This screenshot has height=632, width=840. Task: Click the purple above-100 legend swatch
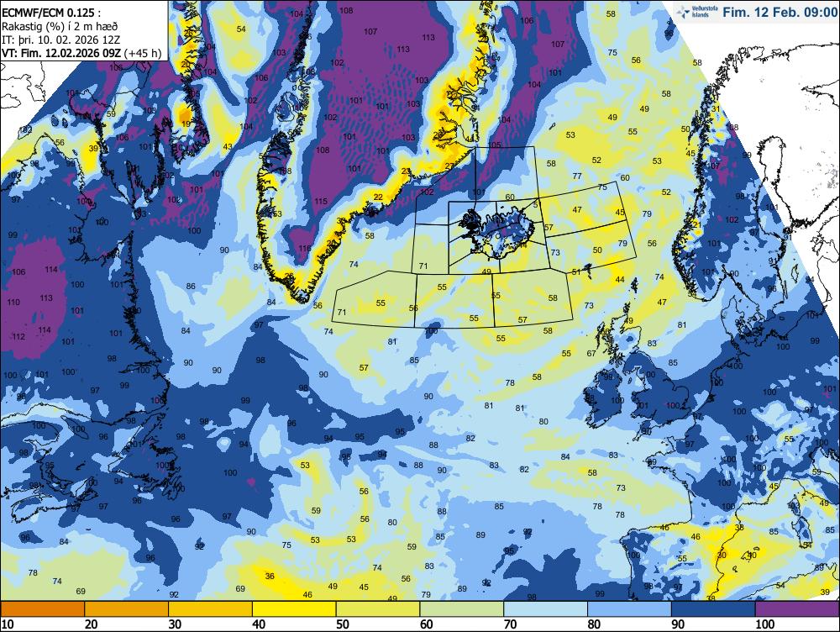coord(798,609)
